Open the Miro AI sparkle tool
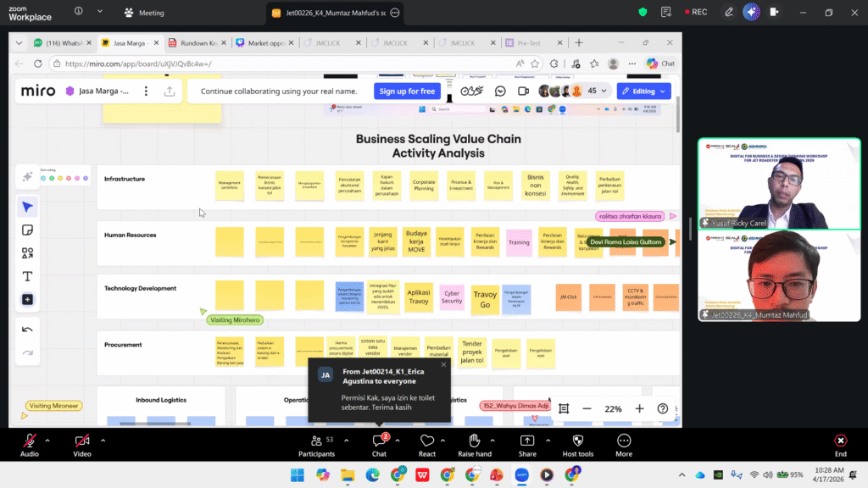The width and height of the screenshot is (868, 488). click(27, 177)
